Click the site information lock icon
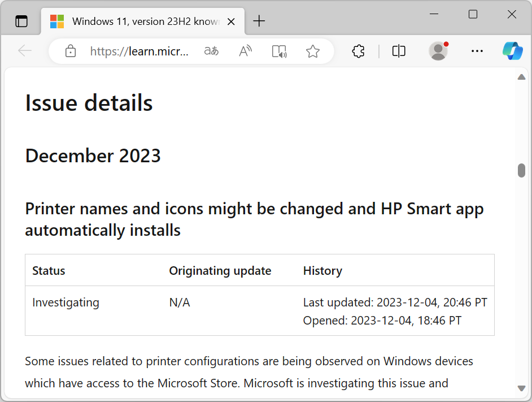The image size is (532, 402). [x=71, y=51]
